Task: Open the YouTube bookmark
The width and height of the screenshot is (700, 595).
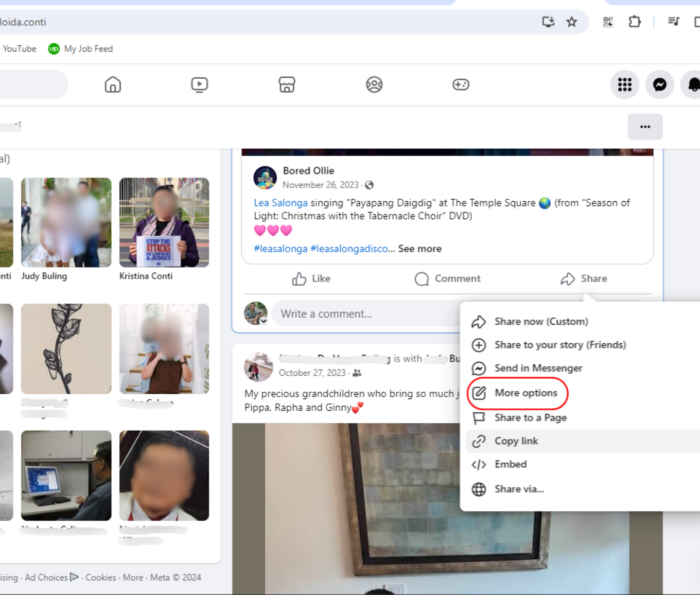Action: tap(19, 49)
